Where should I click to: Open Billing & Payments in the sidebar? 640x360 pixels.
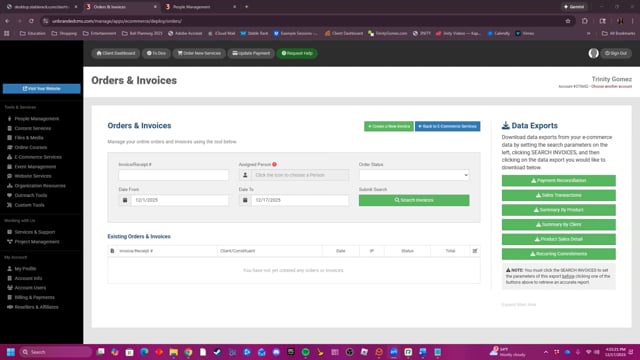click(34, 297)
